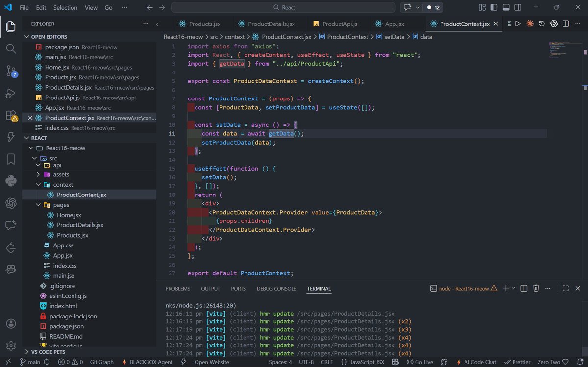The height and width of the screenshot is (367, 588).
Task: Open ProductDetails.jsx under pages folder
Action: coord(80,225)
